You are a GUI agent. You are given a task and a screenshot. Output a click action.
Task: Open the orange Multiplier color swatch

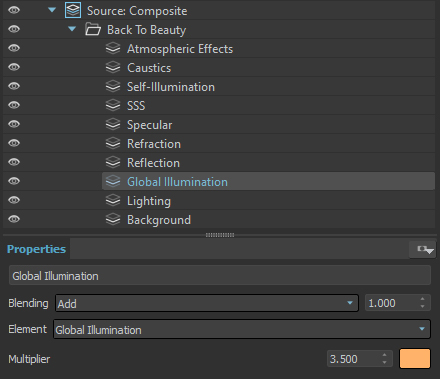(x=415, y=359)
